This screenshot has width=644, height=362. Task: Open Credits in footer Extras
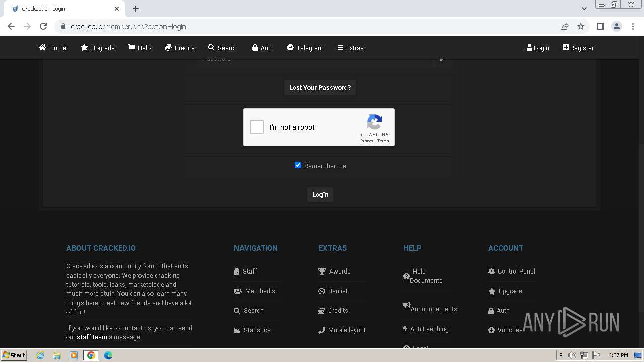click(333, 310)
